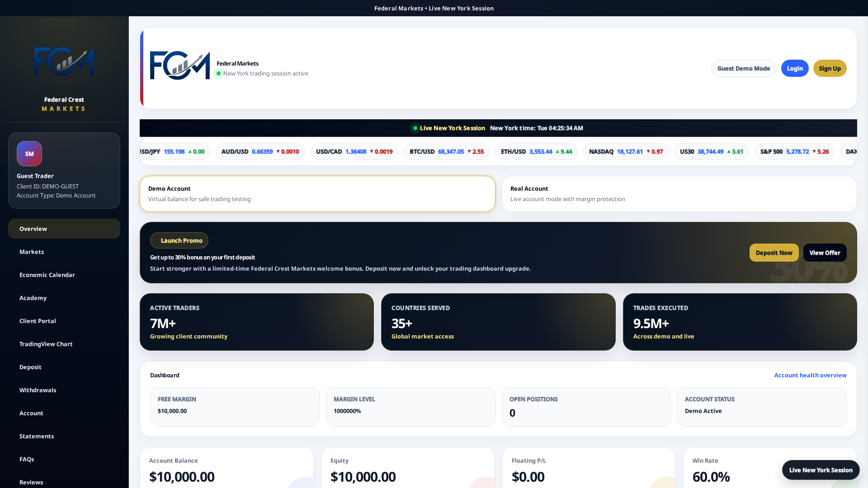This screenshot has height=488, width=868.
Task: Click the SM avatar badge
Action: point(29,154)
